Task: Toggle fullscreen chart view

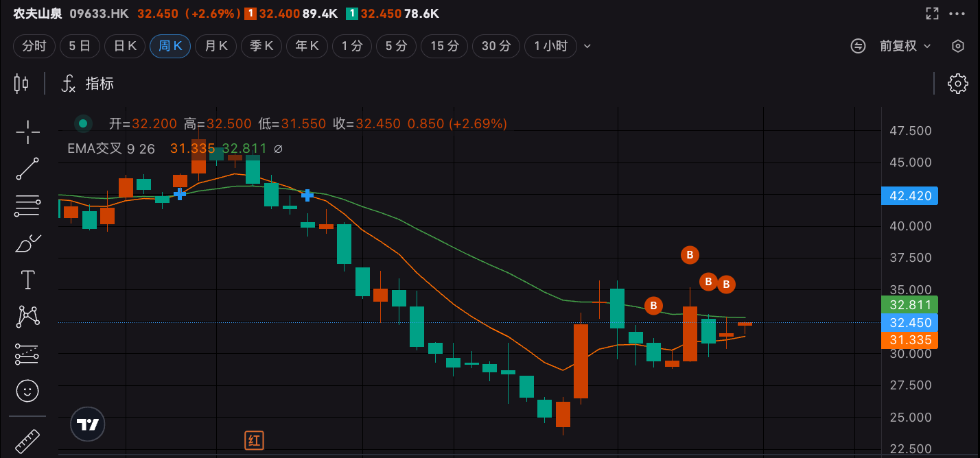Action: point(932,13)
